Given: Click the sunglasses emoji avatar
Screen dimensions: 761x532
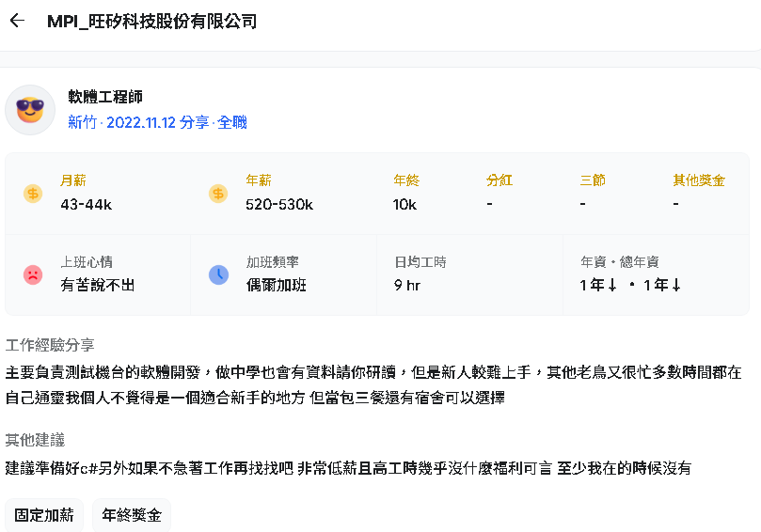Looking at the screenshot, I should [x=30, y=110].
